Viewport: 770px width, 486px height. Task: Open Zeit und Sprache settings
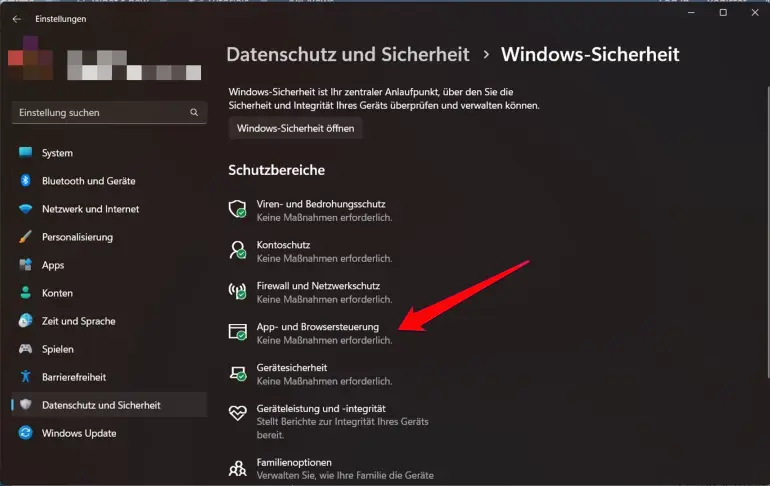(109, 321)
